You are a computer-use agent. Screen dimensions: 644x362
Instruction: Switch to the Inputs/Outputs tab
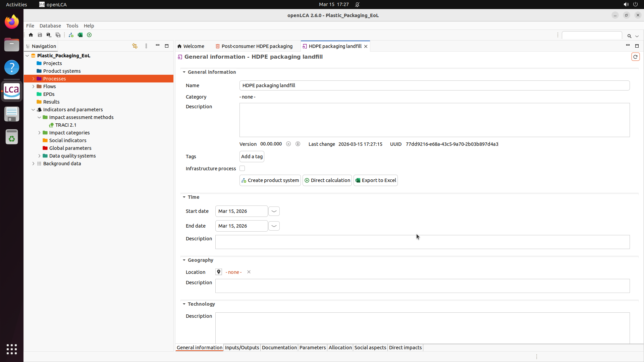coord(242,348)
